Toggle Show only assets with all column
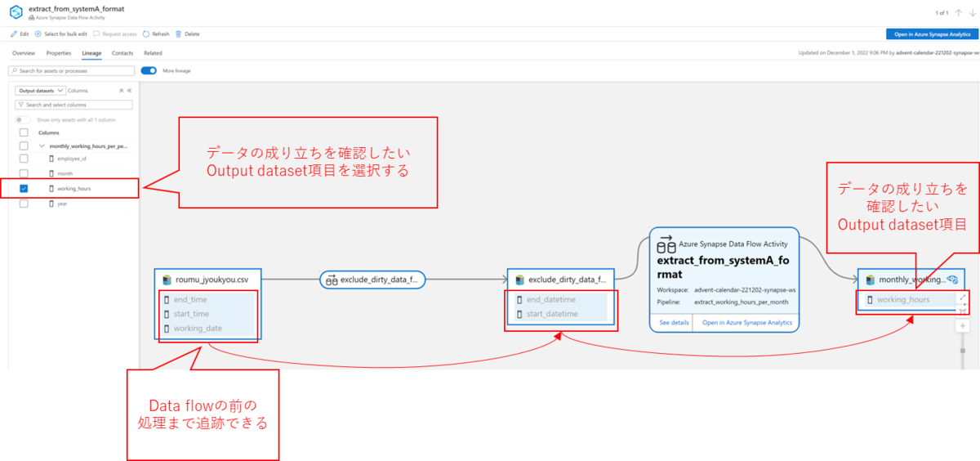This screenshot has width=980, height=461. [x=24, y=119]
